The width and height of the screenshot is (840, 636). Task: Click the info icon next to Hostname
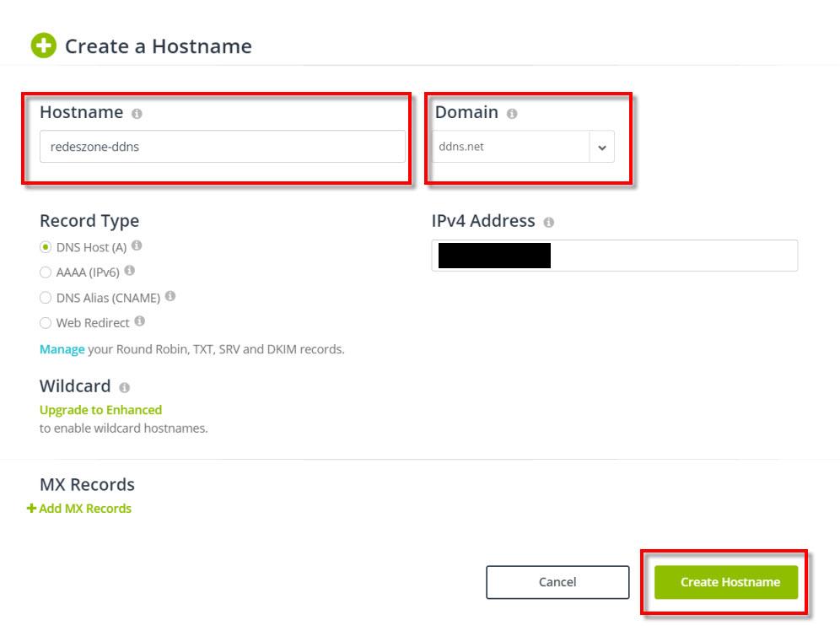[x=137, y=113]
